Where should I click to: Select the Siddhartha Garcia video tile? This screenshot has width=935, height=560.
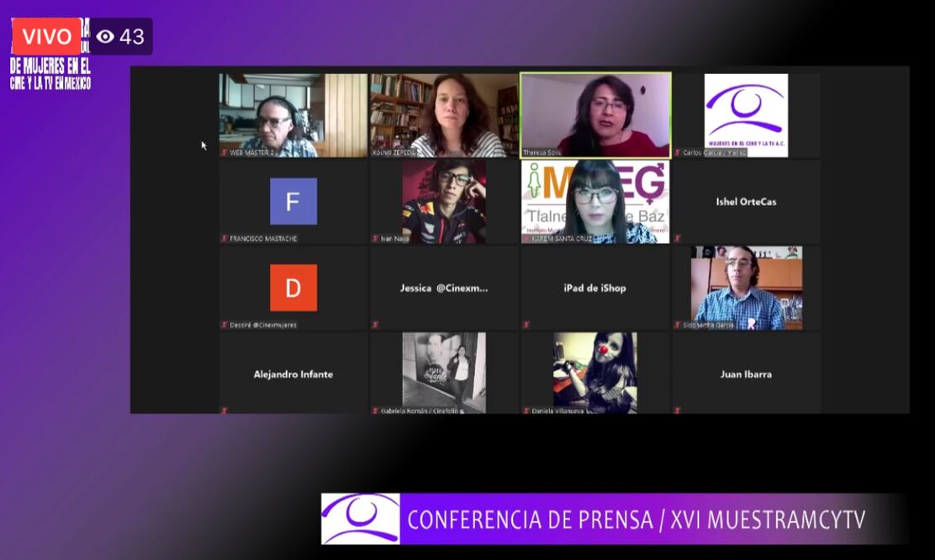coord(746,288)
